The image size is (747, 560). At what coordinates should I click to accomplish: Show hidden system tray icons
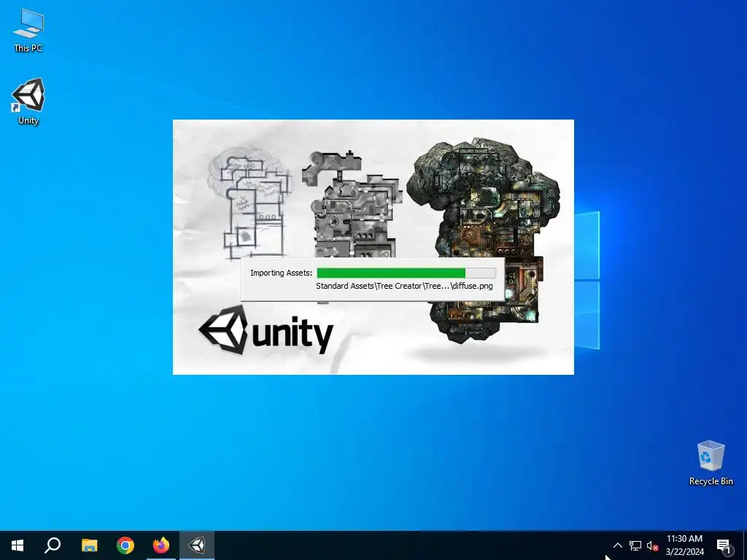click(617, 545)
